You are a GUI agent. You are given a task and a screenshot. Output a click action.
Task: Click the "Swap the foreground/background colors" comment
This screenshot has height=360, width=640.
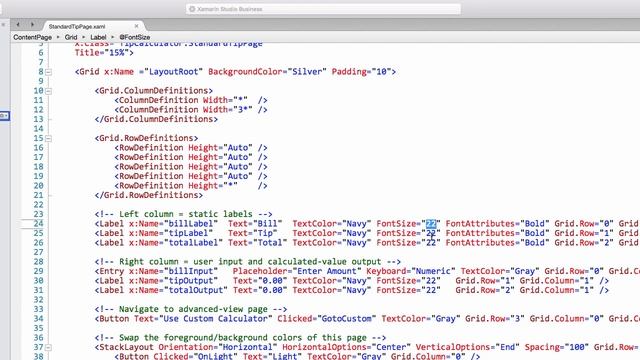[x=240, y=338]
